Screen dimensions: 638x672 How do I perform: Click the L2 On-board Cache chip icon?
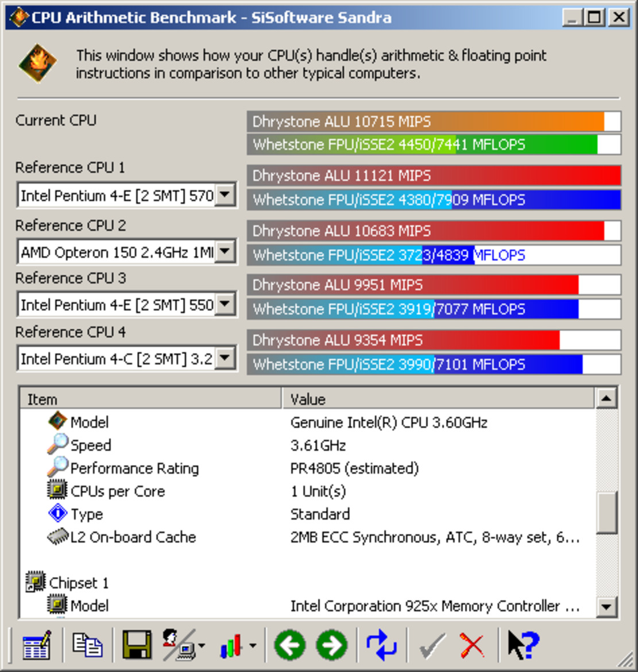(57, 536)
